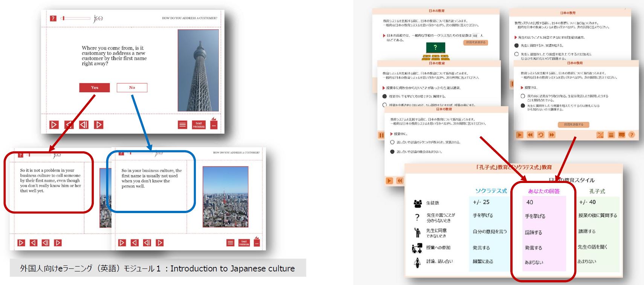Answer No to the first-name question
The height and width of the screenshot is (285, 644).
click(x=132, y=88)
